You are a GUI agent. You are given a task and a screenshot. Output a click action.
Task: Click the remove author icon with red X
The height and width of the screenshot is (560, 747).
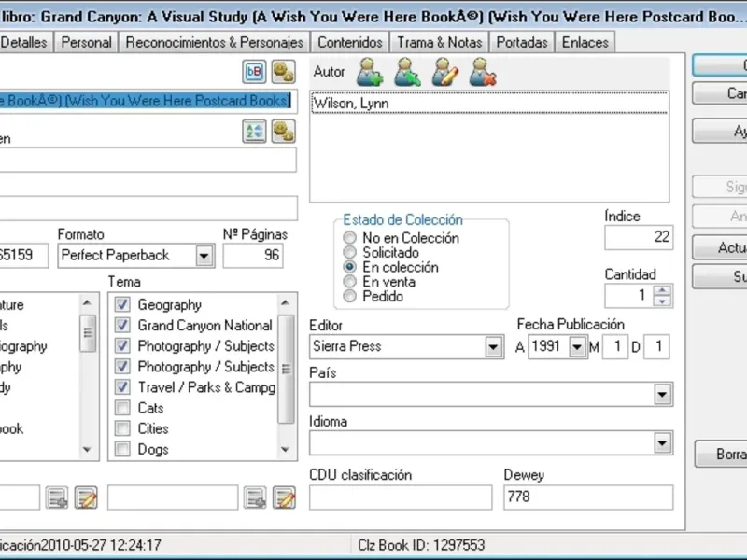(482, 72)
